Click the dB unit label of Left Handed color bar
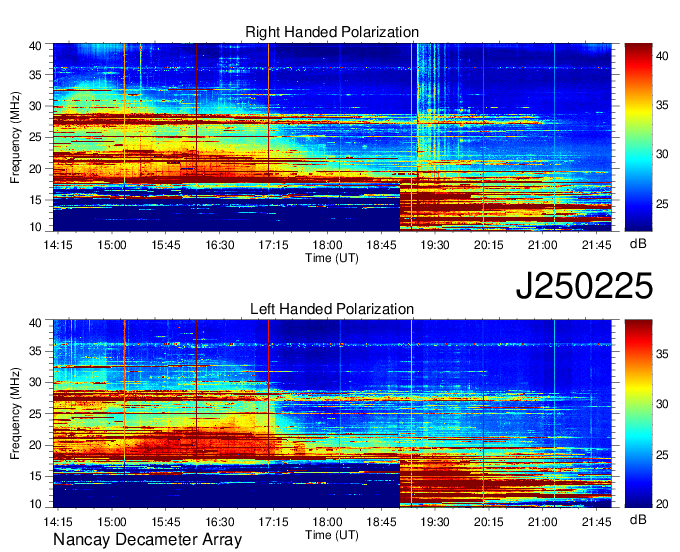 click(x=638, y=519)
